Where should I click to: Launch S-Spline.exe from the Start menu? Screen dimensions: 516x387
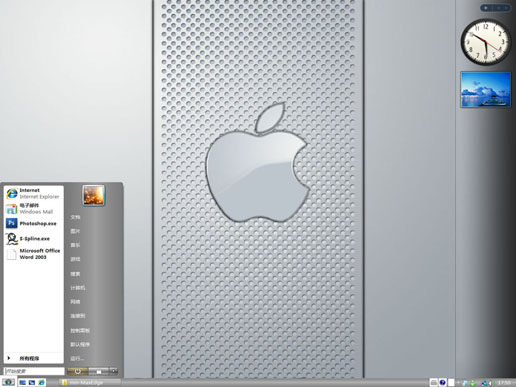click(33, 239)
